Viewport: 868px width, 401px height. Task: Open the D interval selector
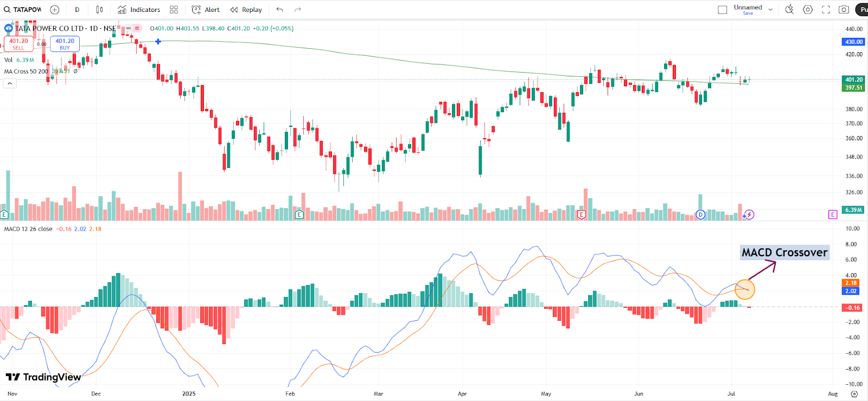77,10
